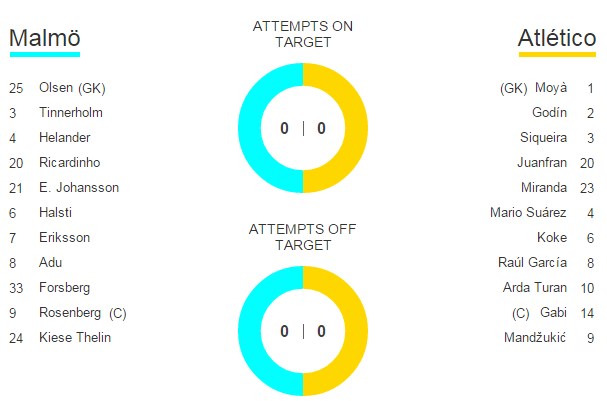This screenshot has height=401, width=607.
Task: Click yellow segment of off-target donut chart
Action: pos(357,331)
